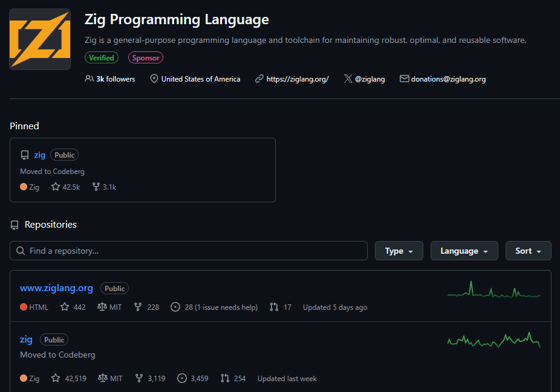Open the pinned zig repository
The width and height of the screenshot is (560, 392).
[39, 155]
